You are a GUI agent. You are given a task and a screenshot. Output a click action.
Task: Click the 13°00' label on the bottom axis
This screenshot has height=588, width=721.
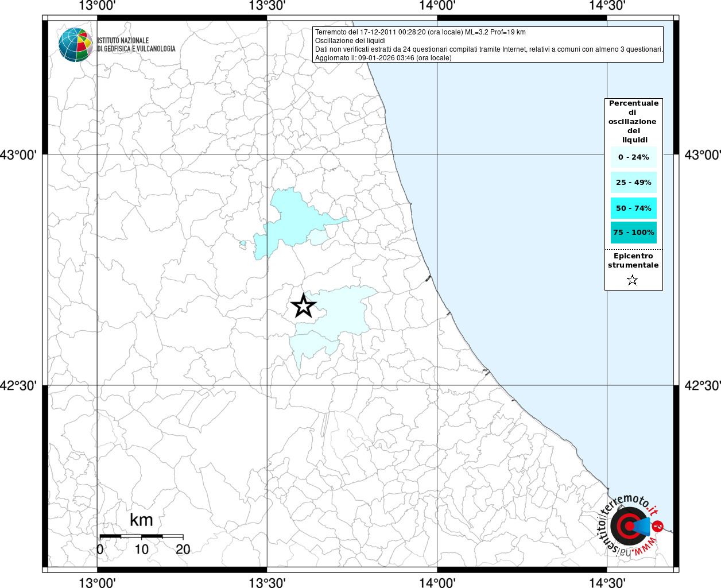click(97, 583)
